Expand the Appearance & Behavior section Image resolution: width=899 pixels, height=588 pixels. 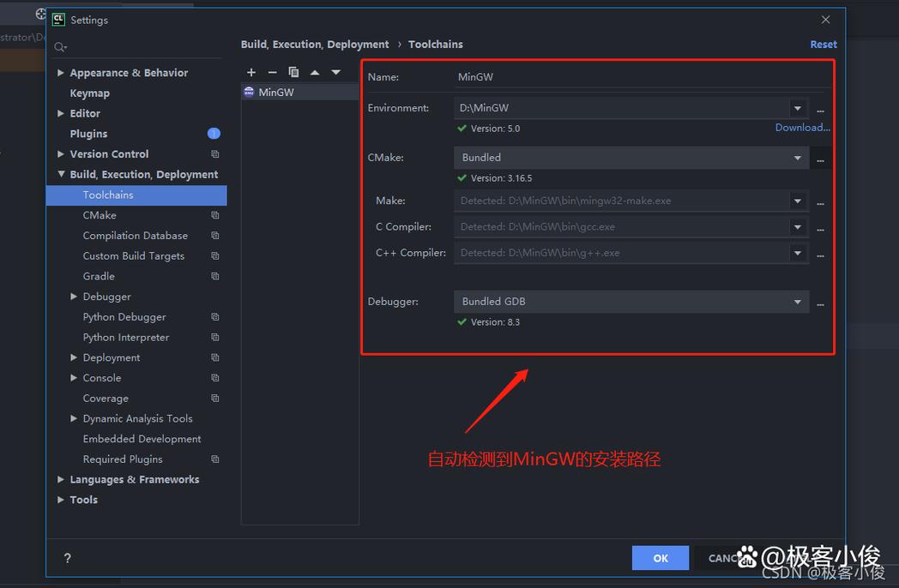point(61,73)
